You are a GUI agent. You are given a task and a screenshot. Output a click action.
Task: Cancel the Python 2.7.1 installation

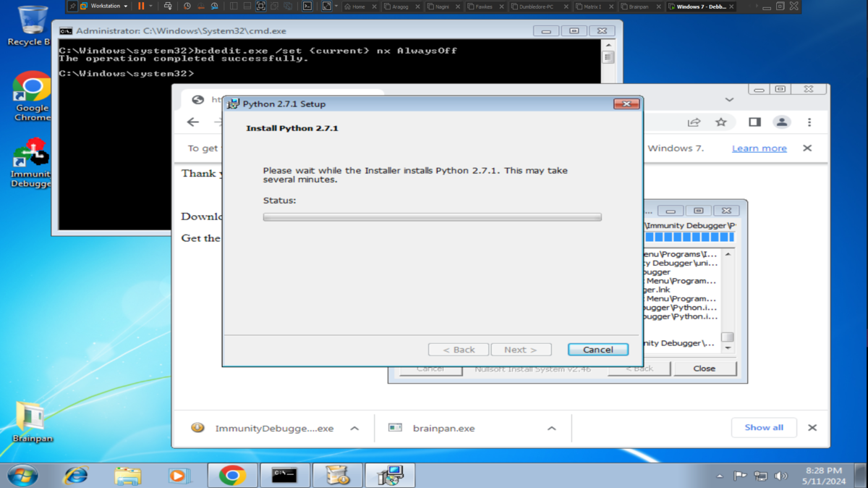point(598,350)
